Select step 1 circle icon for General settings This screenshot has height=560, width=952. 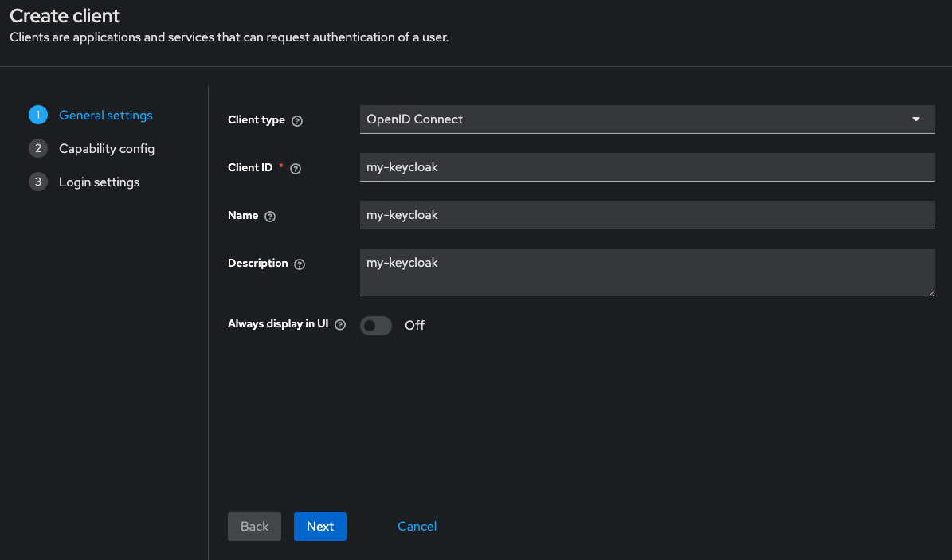point(38,115)
